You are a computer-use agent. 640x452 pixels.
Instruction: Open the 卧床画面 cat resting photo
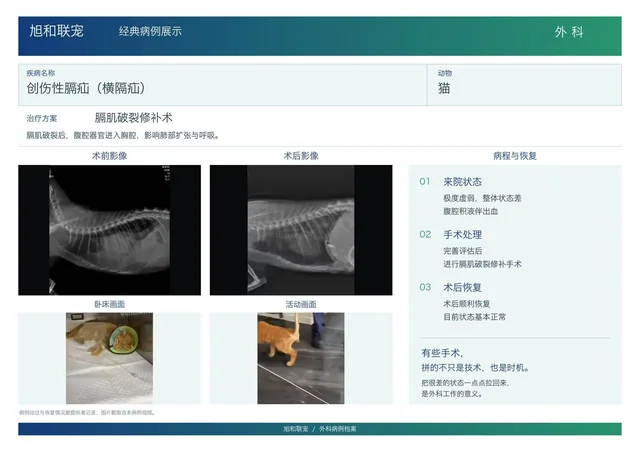109,358
